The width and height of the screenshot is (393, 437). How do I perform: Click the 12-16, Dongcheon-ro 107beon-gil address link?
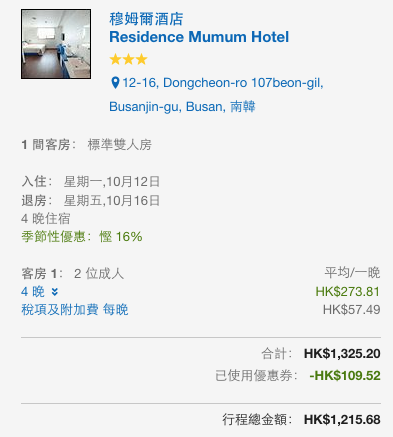pyautogui.click(x=223, y=83)
